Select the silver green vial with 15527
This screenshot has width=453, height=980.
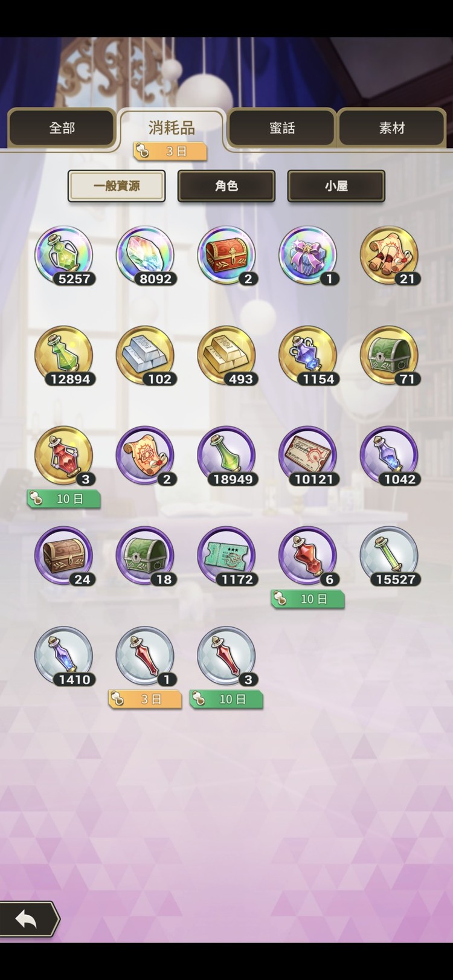pyautogui.click(x=390, y=557)
